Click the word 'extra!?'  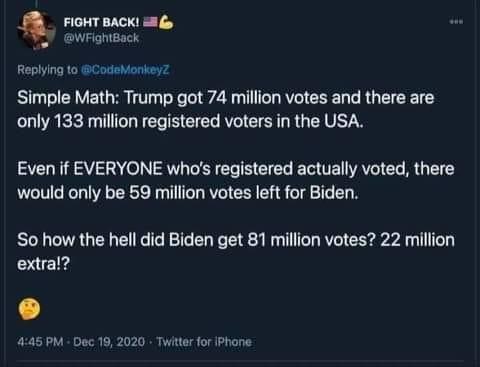coord(44,264)
